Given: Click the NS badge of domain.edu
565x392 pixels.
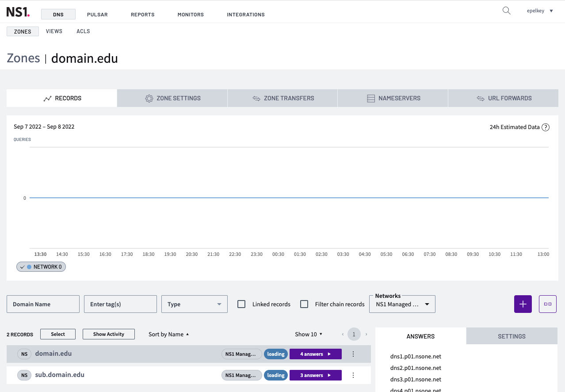Looking at the screenshot, I should 24,354.
